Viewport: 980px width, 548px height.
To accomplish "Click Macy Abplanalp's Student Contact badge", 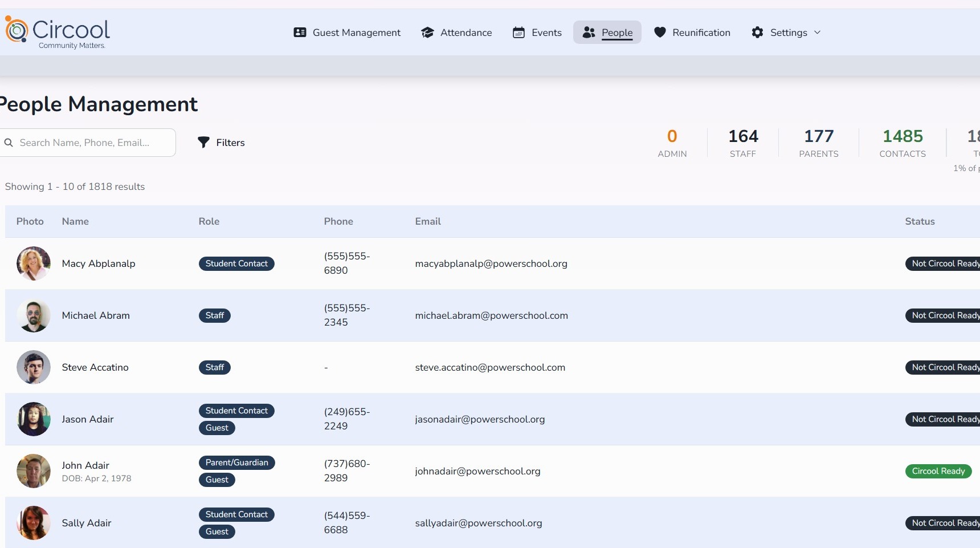I will [236, 263].
